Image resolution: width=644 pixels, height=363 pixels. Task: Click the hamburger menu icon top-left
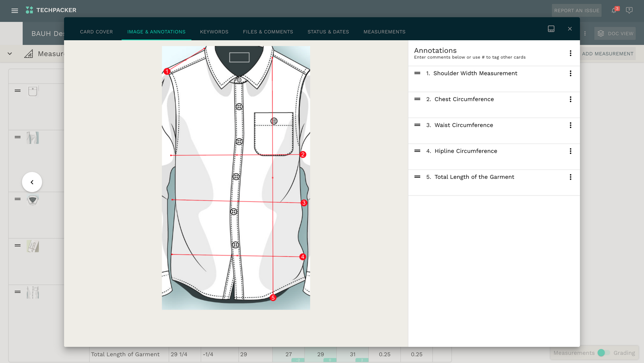(x=14, y=10)
